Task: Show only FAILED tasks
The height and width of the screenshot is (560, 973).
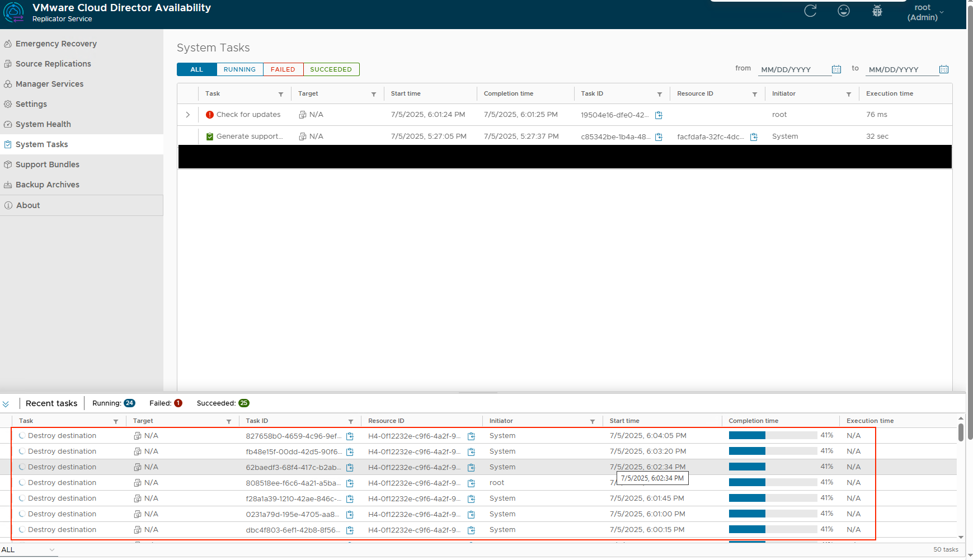Action: 283,69
